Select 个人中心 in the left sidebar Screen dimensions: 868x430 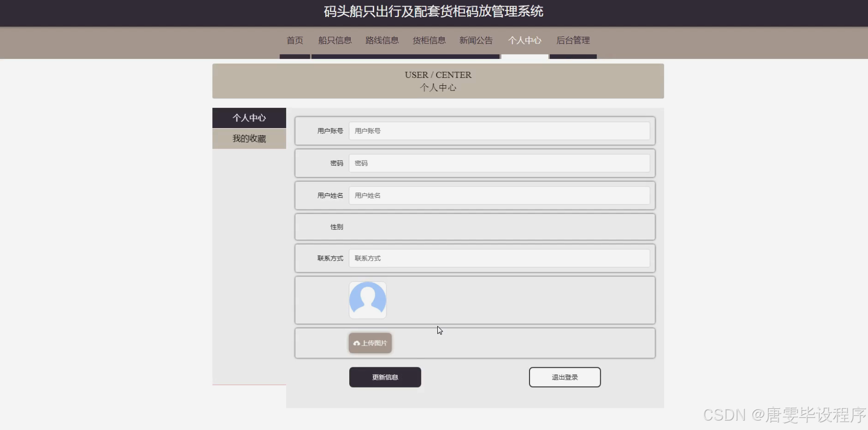click(249, 118)
